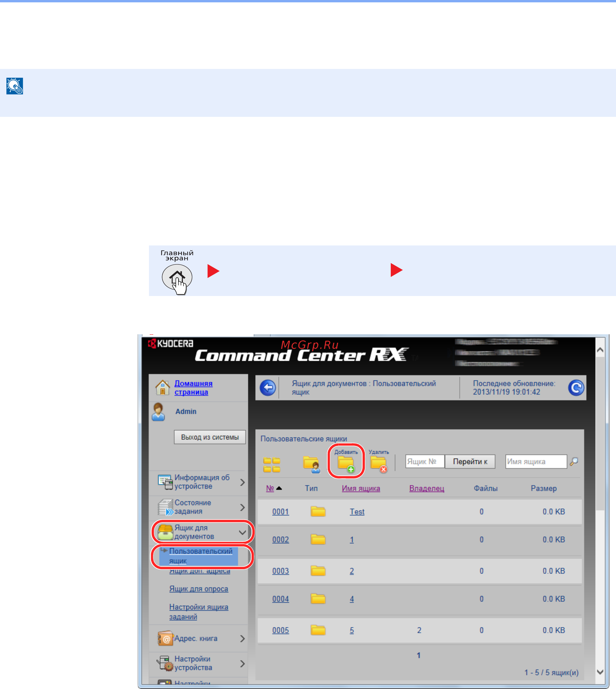Image resolution: width=616 pixels, height=689 pixels.
Task: Expand Информация об устройстве chevron
Action: click(242, 482)
